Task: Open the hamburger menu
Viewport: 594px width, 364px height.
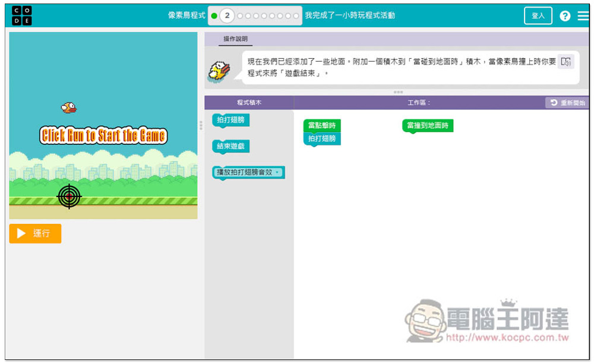Action: tap(583, 16)
